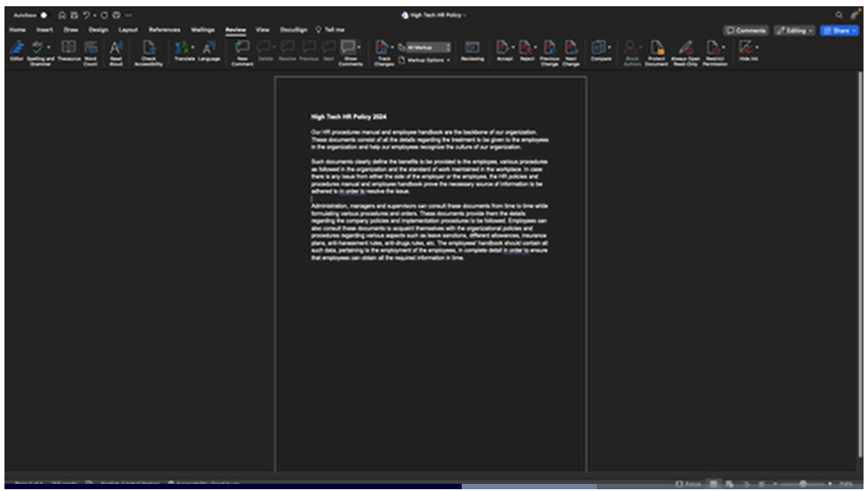Image resolution: width=868 pixels, height=491 pixels.
Task: Click the Redo icon in title bar
Action: [104, 15]
